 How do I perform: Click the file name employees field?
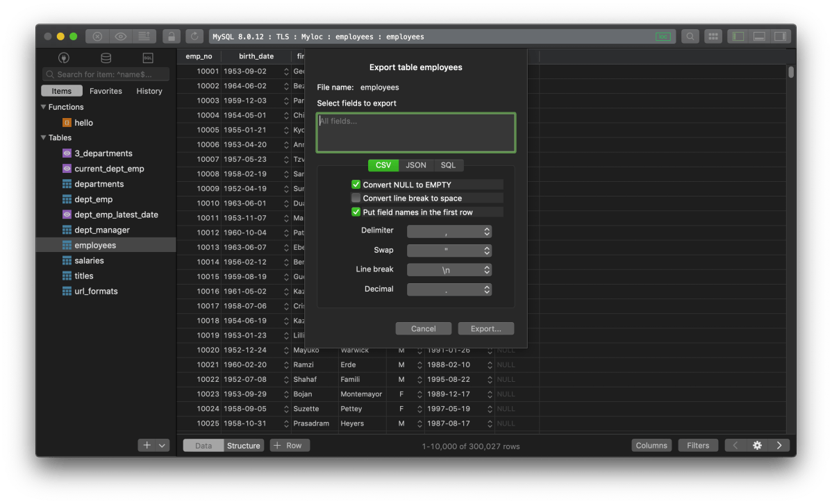click(380, 87)
